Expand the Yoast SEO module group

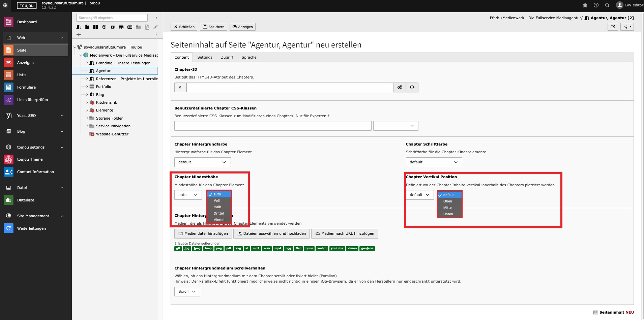point(62,116)
